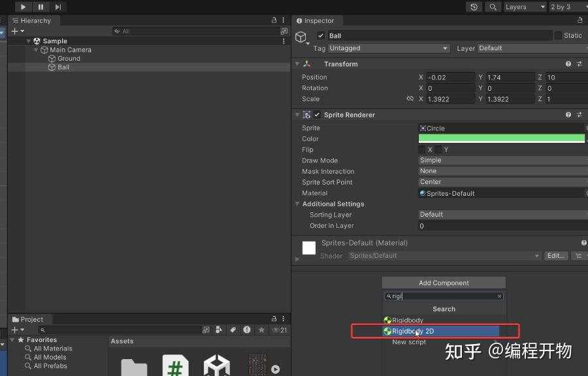
Task: Open the Layer Default dropdown
Action: pos(532,48)
